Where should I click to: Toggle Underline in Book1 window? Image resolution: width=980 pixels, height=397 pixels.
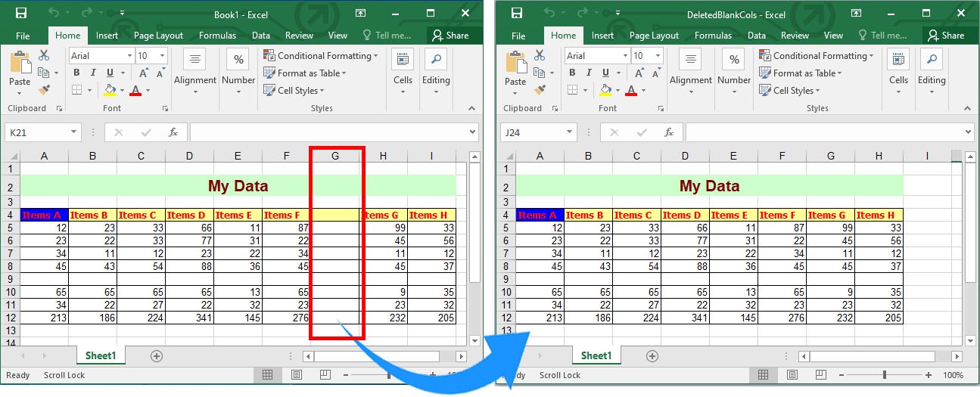point(110,73)
